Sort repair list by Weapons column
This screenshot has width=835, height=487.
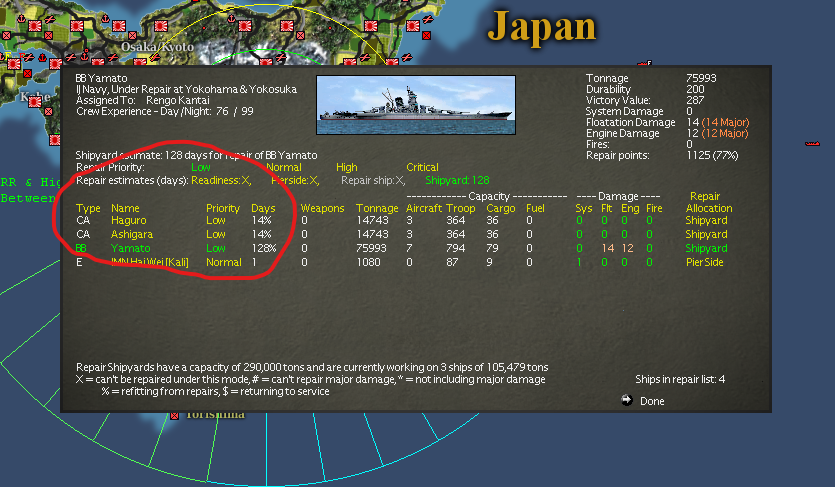pyautogui.click(x=322, y=209)
